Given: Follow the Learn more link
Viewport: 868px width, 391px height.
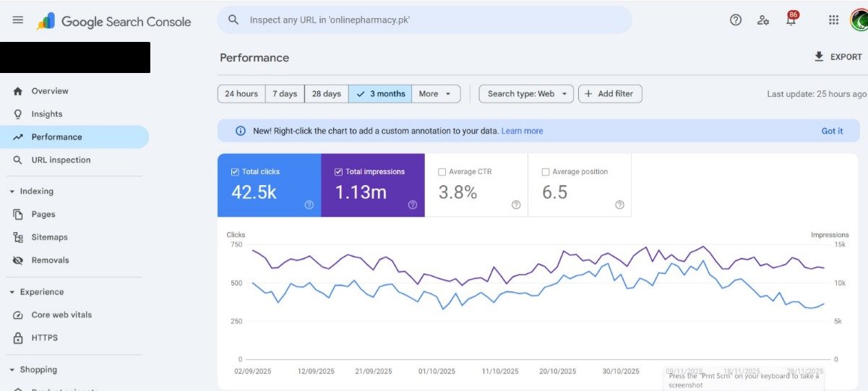Looking at the screenshot, I should (522, 131).
